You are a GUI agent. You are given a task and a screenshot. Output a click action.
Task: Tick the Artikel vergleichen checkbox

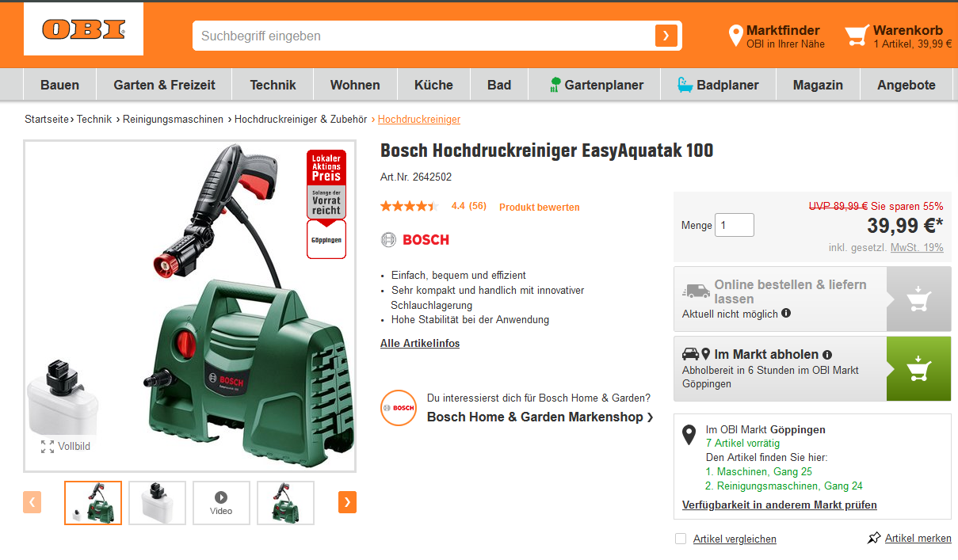point(681,539)
